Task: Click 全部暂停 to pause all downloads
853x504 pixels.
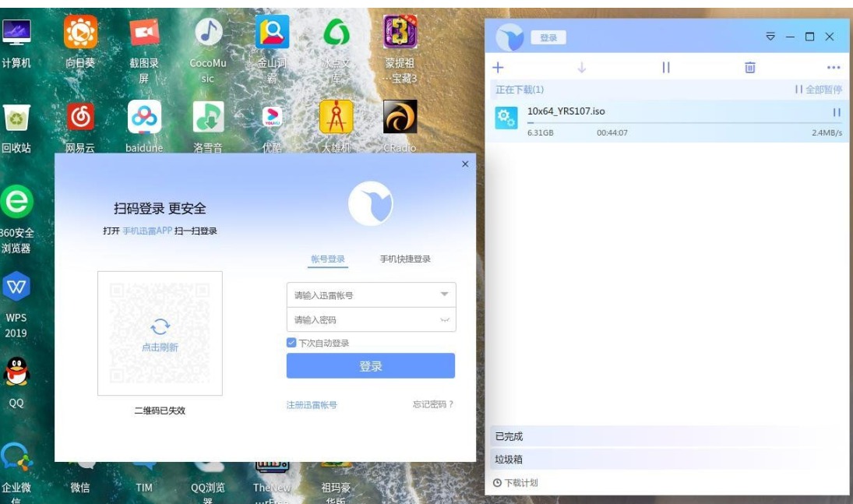Action: tap(818, 90)
